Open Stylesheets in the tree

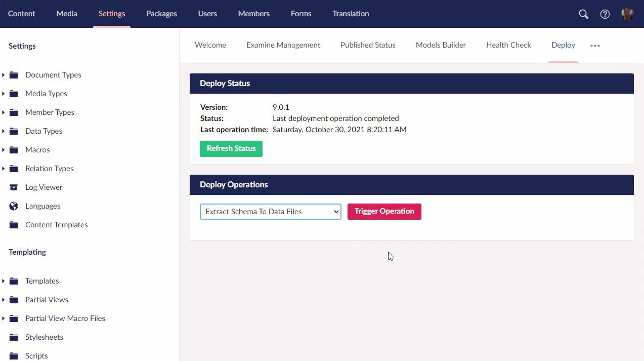coord(44,337)
